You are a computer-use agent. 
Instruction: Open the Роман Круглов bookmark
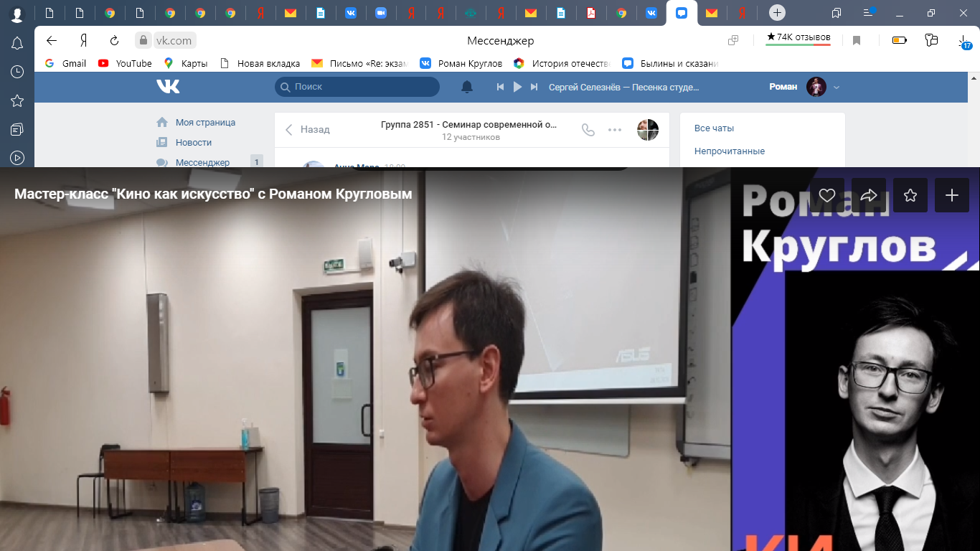(461, 63)
